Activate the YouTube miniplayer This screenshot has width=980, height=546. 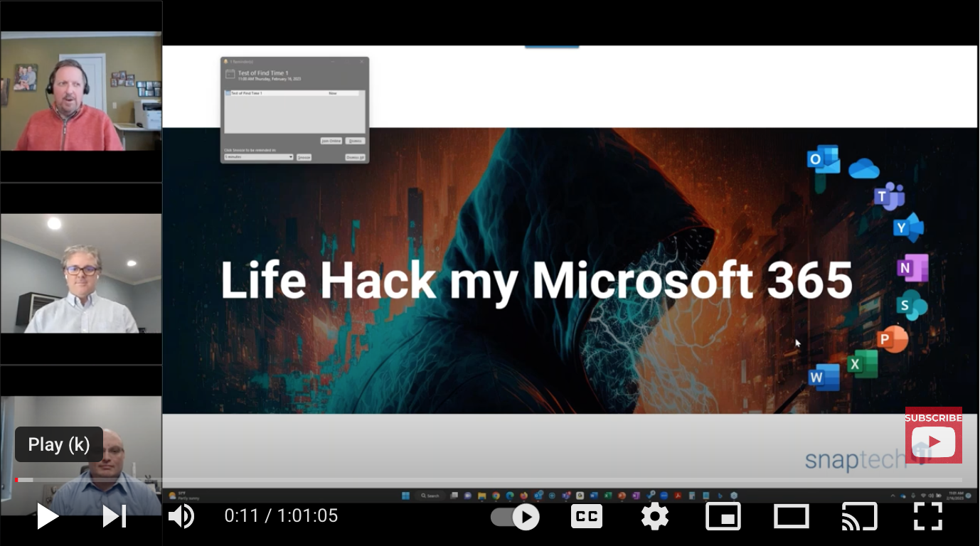(x=723, y=516)
